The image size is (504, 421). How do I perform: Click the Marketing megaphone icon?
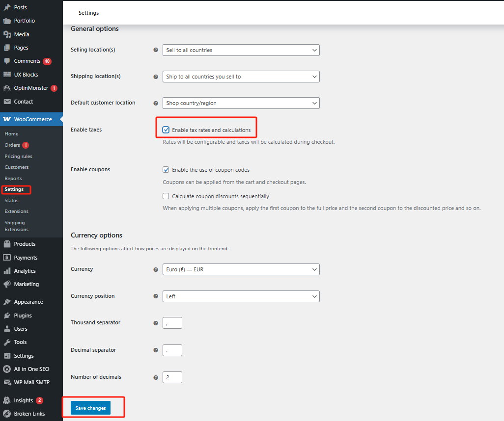(x=7, y=284)
